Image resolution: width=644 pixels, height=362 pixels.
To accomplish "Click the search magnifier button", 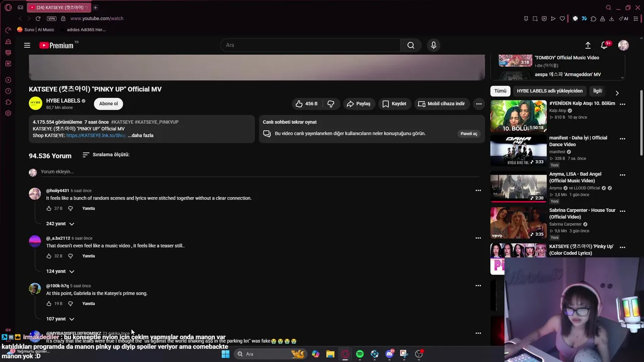I will (411, 45).
